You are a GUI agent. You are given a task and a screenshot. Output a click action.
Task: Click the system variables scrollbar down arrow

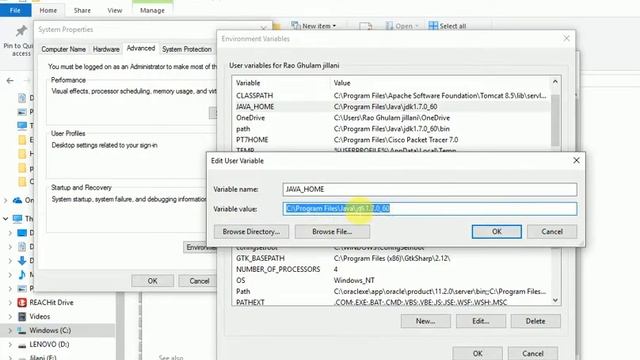[555, 300]
